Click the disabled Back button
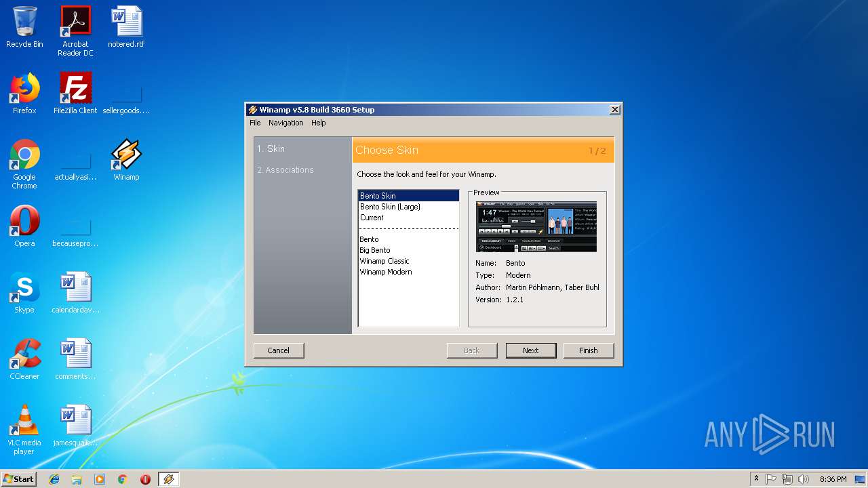868x488 pixels. click(472, 350)
